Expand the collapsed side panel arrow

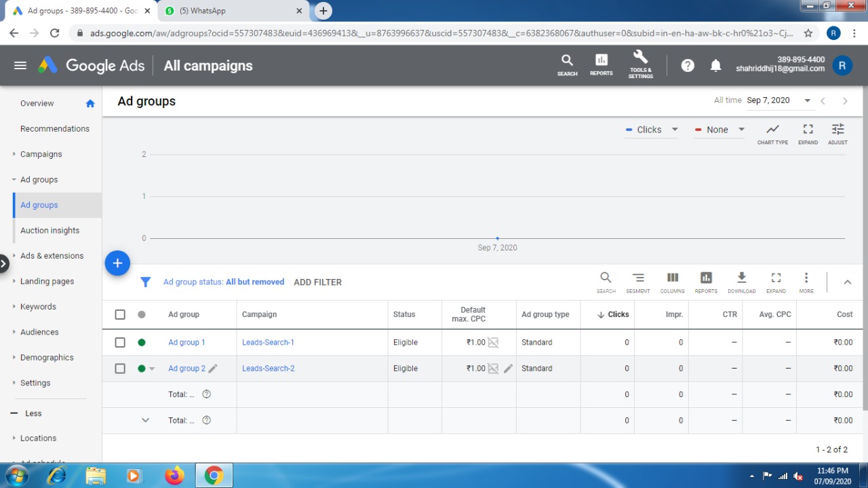4,263
